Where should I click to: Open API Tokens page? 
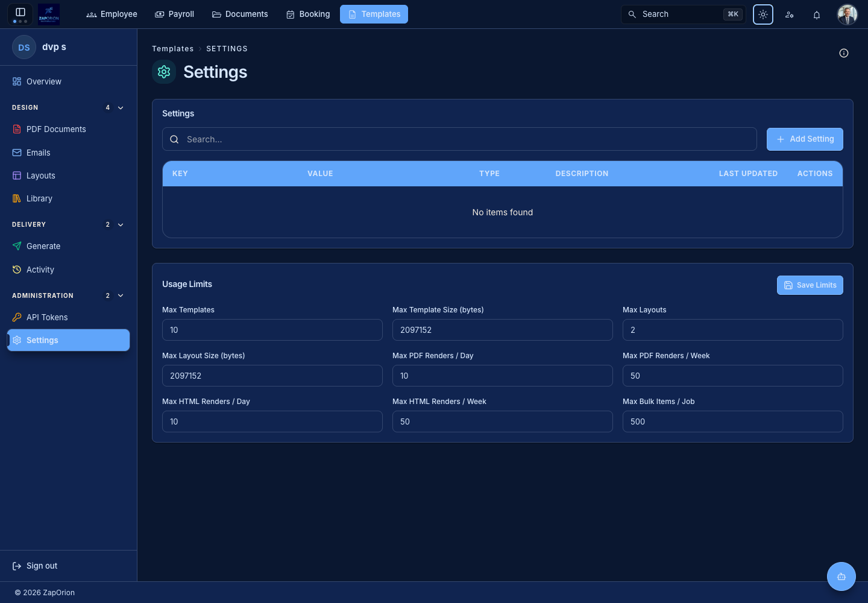(x=68, y=317)
